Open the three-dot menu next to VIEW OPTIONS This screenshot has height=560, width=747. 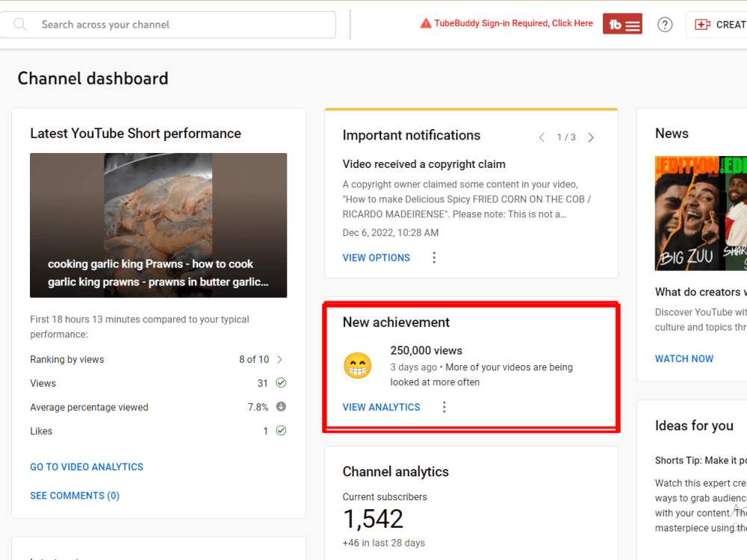click(x=434, y=257)
